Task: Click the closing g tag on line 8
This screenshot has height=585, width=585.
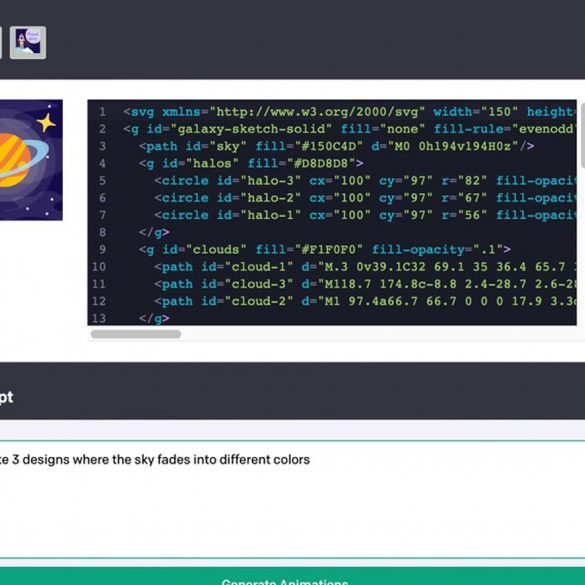Action: tap(154, 232)
